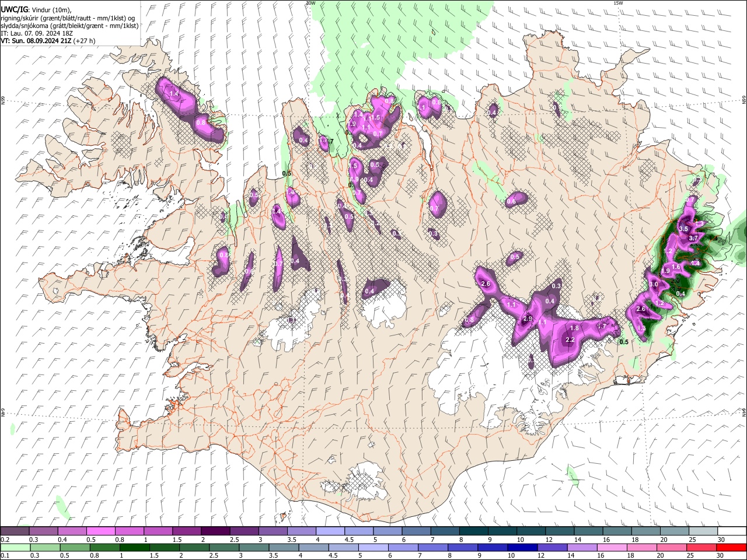Select the dark teal swatch labeled 8 in purple legend row
This screenshot has width=747, height=560.
tap(474, 531)
